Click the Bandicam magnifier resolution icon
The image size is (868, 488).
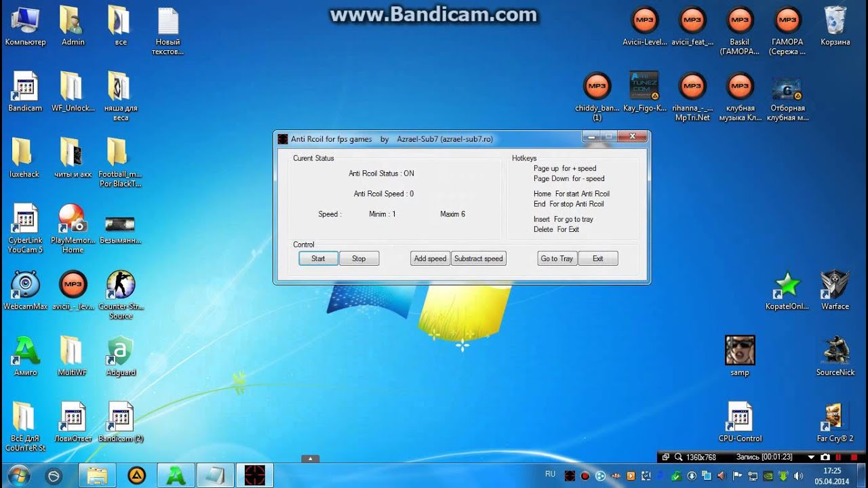678,457
